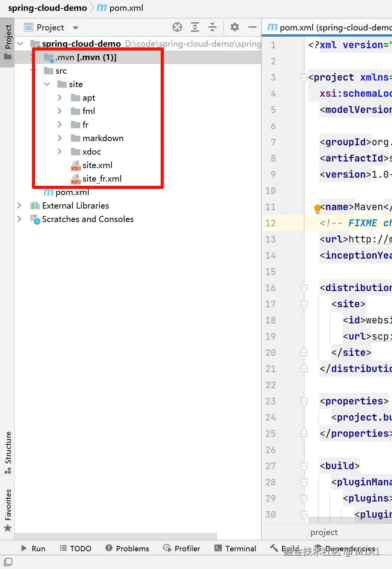The width and height of the screenshot is (392, 569).
Task: Toggle fold marker at closing site line 20
Action: 304,352
